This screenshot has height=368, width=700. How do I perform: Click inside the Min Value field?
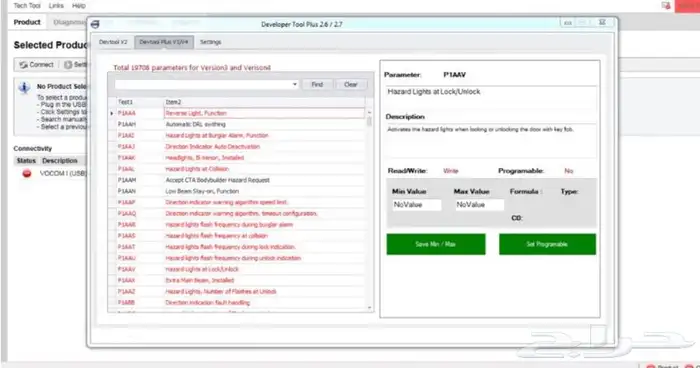(x=417, y=205)
